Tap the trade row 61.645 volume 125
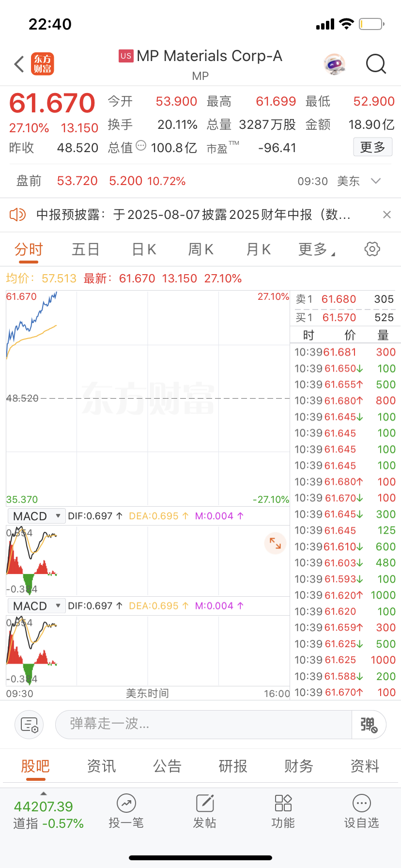This screenshot has height=868, width=401. pos(345,530)
